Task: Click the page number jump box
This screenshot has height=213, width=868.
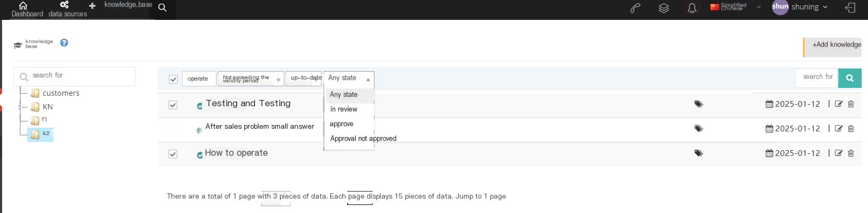Action: pos(360,198)
